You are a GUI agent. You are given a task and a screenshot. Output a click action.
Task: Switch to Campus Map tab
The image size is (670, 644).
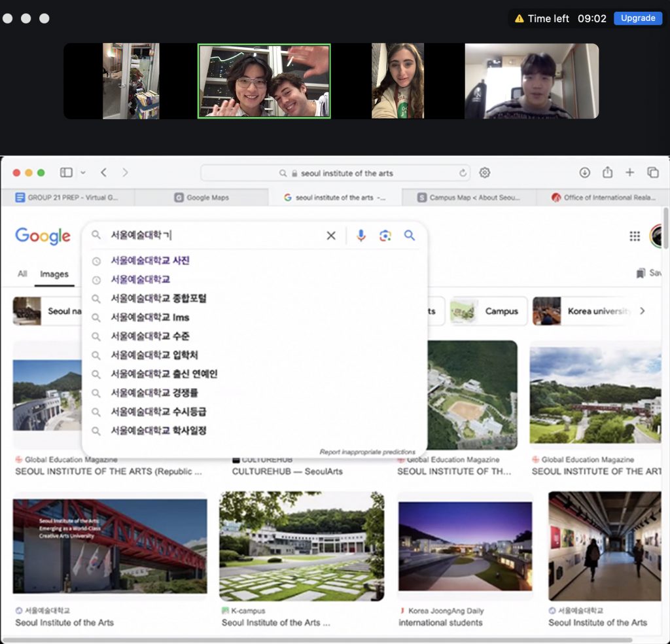click(x=469, y=198)
